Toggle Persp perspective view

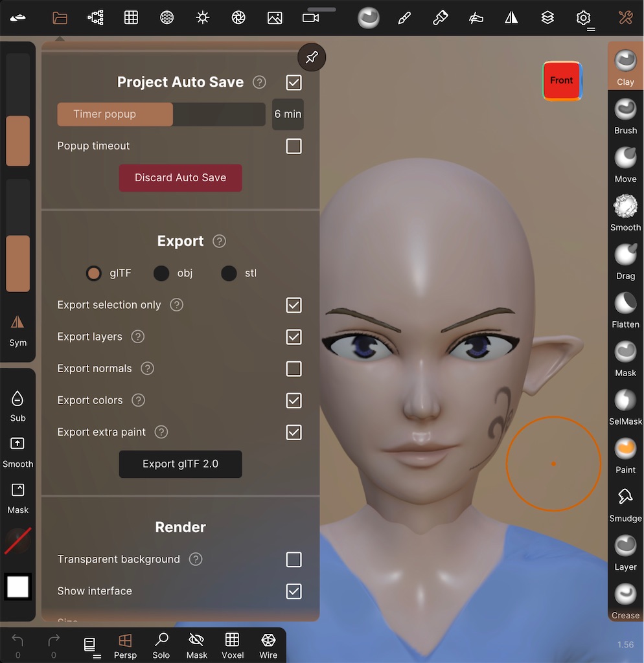[125, 646]
